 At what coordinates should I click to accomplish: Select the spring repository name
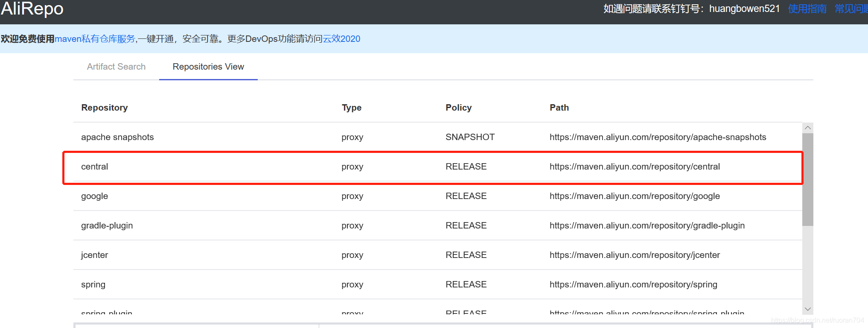[x=93, y=284]
